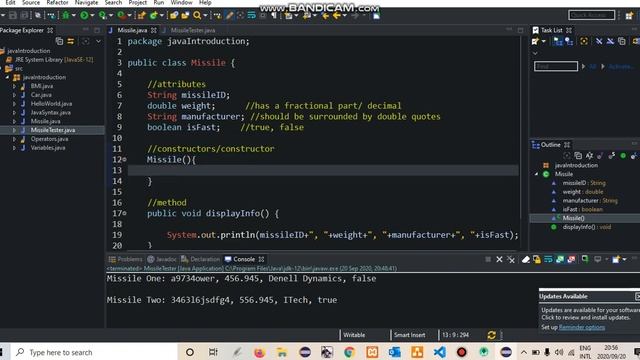Toggle Mark Occurrences pencil icon
Screen dimensions: 640x360
click(x=229, y=16)
